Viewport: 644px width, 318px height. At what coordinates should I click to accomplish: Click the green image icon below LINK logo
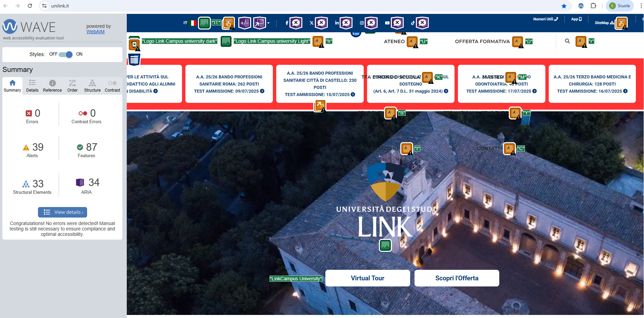[385, 245]
